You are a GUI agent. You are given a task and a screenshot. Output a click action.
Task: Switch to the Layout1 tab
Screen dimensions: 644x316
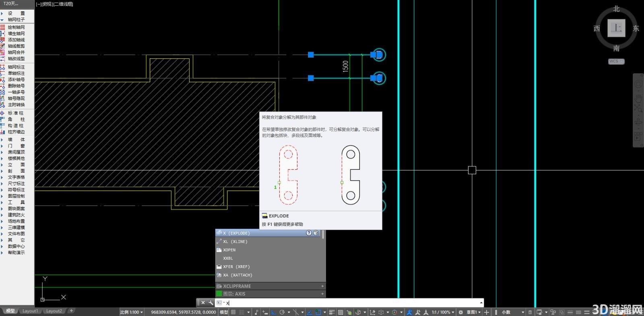(x=30, y=311)
